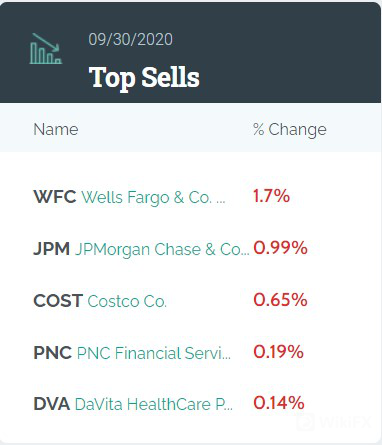Image resolution: width=382 pixels, height=445 pixels.
Task: Select the 0.19% change for PNC
Action: 279,352
